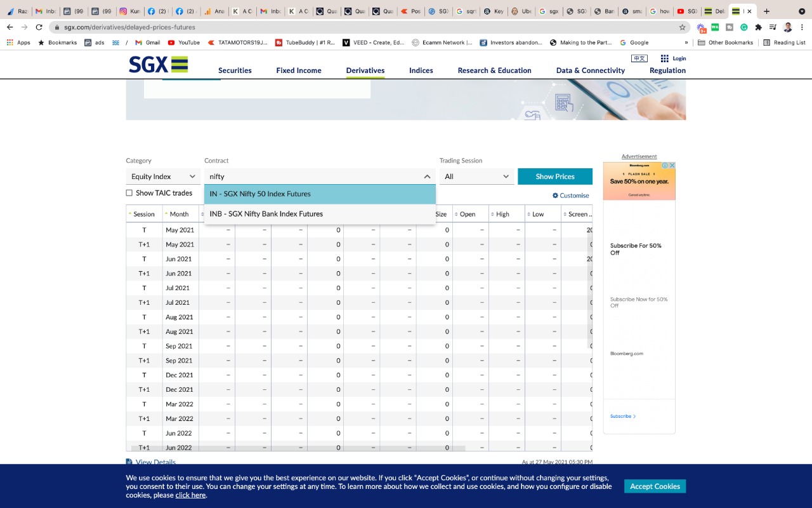The height and width of the screenshot is (508, 812).
Task: Open the ad information icon on the advertisement
Action: click(x=666, y=164)
